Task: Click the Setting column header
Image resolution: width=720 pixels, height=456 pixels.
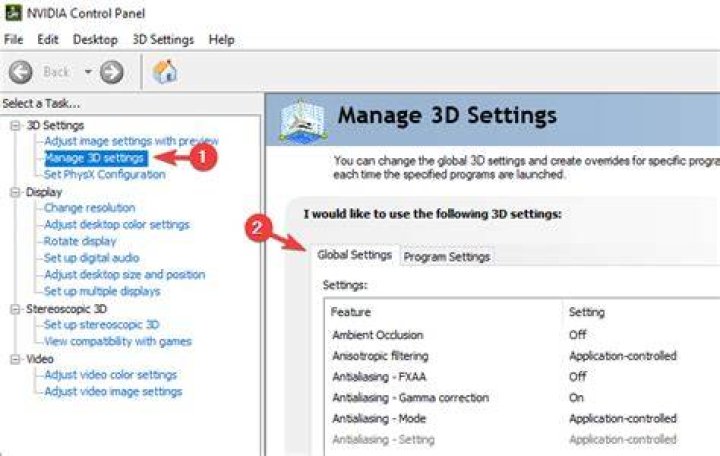Action: click(x=586, y=312)
